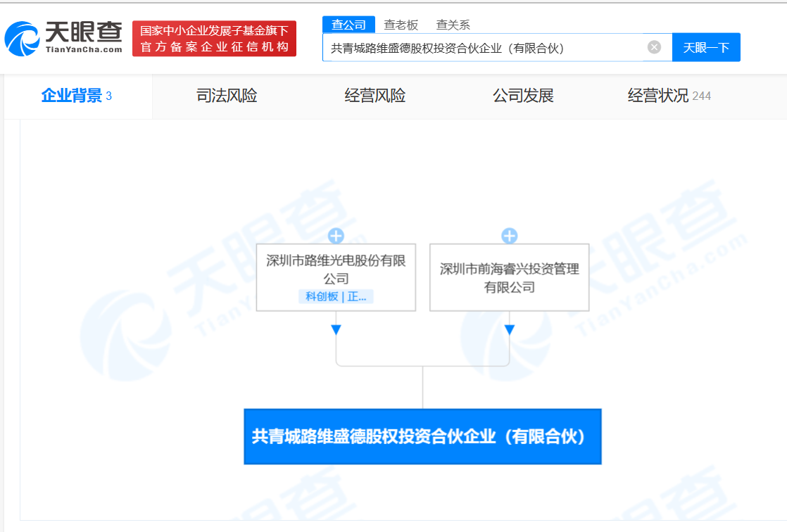The width and height of the screenshot is (787, 532).
Task: Open the 经营状况 244 tab
Action: (669, 96)
